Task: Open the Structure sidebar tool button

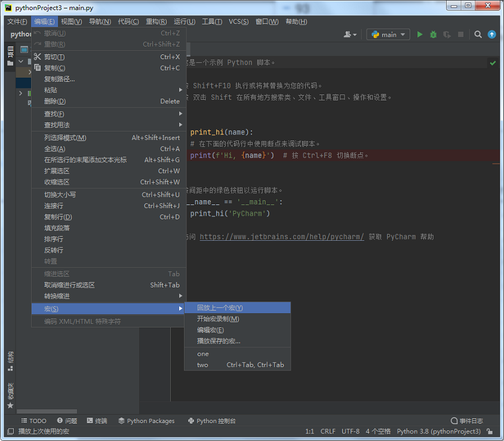Action: click(10, 361)
